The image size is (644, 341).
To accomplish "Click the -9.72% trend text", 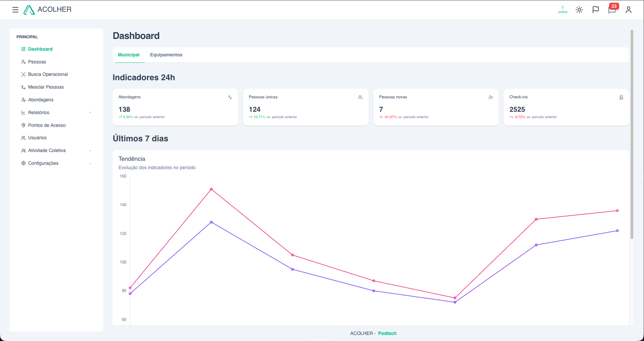I will [520, 117].
